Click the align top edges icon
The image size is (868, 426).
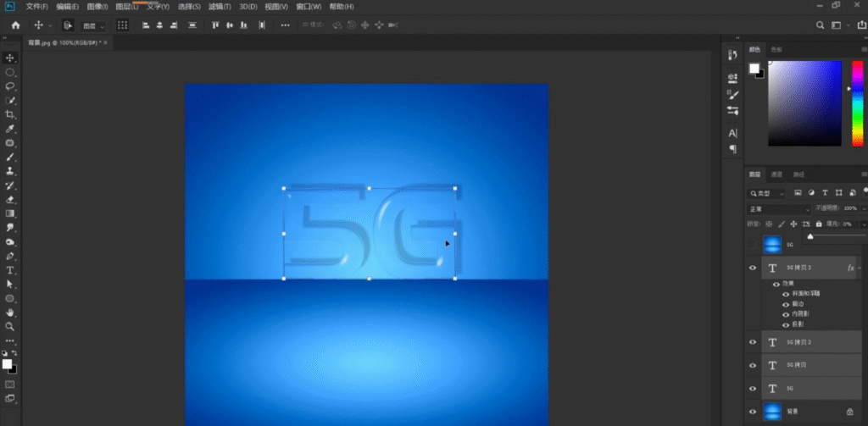[216, 25]
